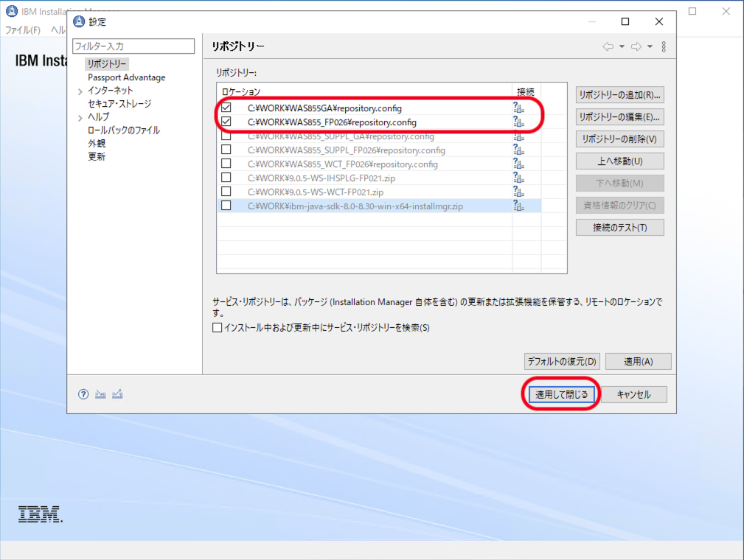Select the WAS855_WCT_FP026¥repository.config row text

click(x=343, y=164)
